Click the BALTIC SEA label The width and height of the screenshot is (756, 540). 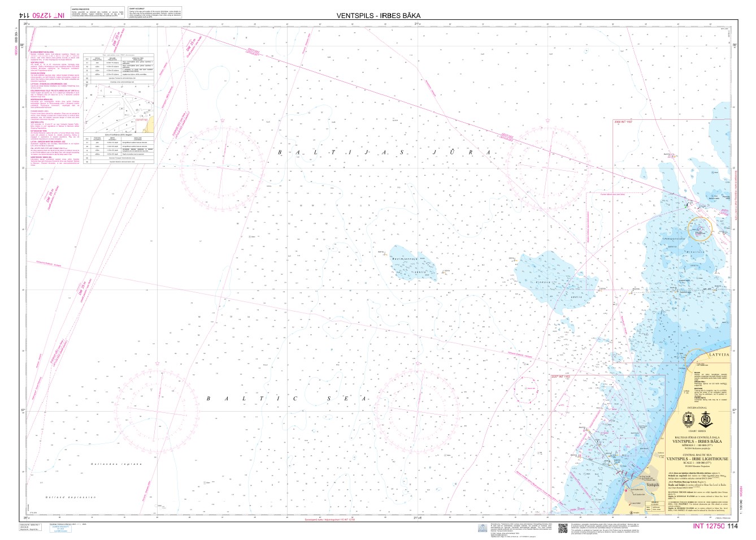[288, 399]
